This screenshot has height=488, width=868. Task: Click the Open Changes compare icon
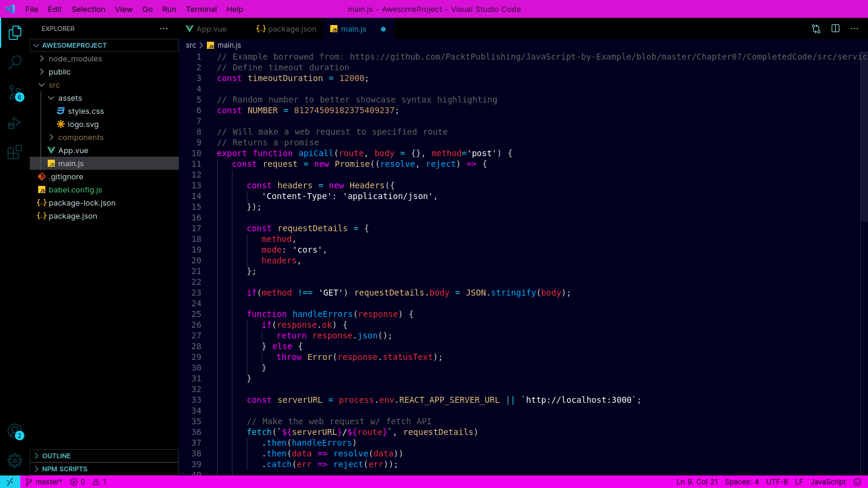tap(816, 29)
